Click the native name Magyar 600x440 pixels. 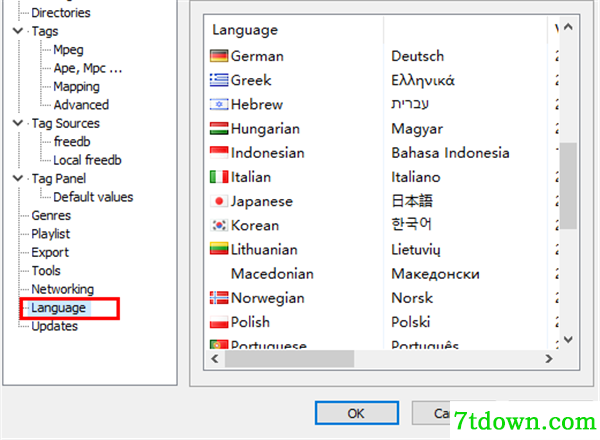(417, 129)
